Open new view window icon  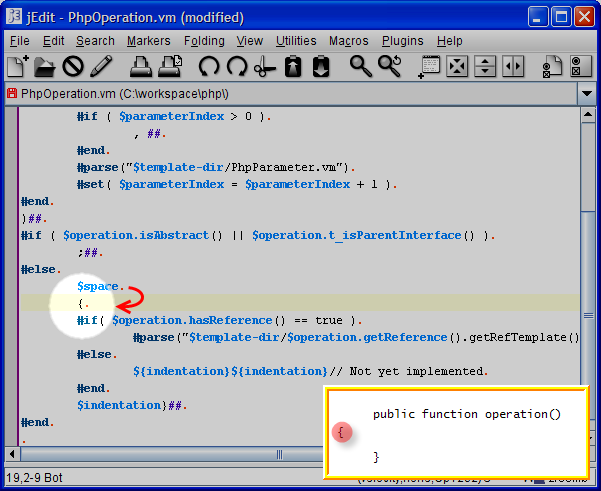[429, 67]
